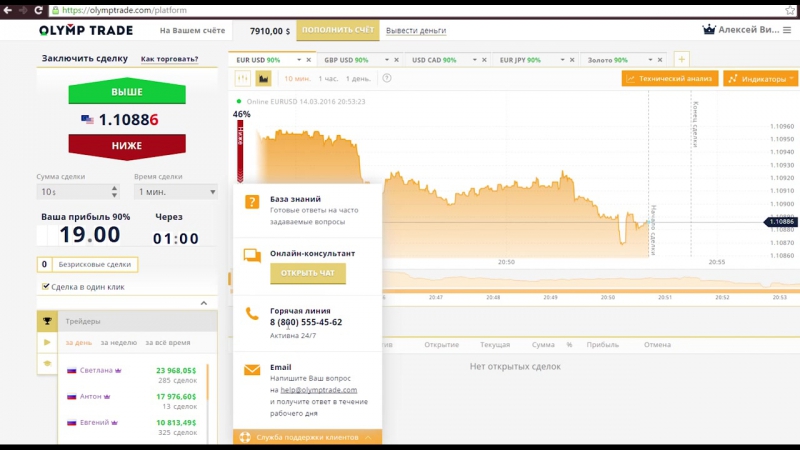Select 10 мин. timeframe
This screenshot has height=450, width=800.
[297, 79]
